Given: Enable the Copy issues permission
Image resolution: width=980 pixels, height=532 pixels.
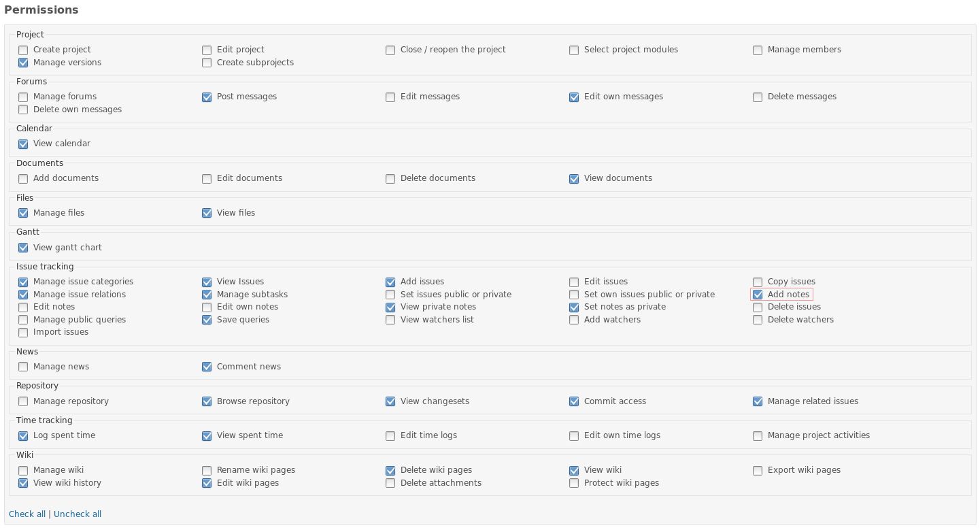Looking at the screenshot, I should tap(758, 282).
